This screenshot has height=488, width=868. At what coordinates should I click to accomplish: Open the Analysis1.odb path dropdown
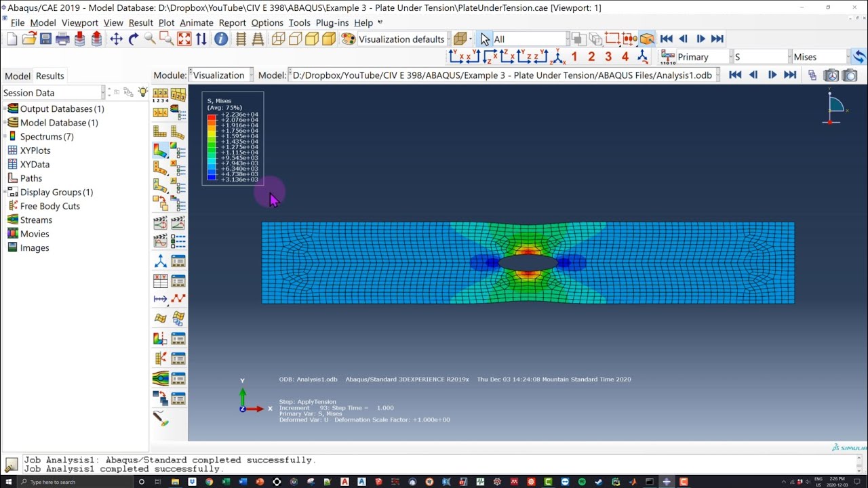click(x=504, y=75)
